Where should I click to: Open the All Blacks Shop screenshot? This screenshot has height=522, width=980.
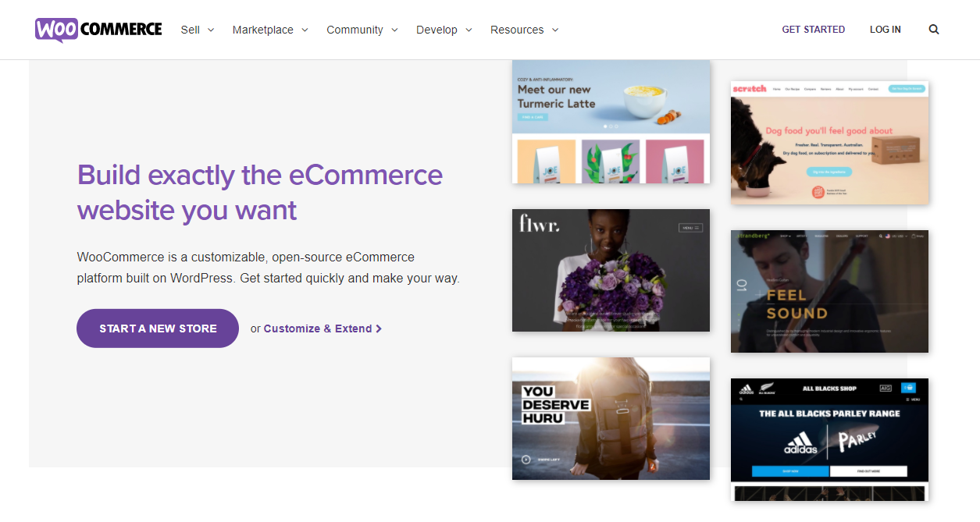click(829, 439)
